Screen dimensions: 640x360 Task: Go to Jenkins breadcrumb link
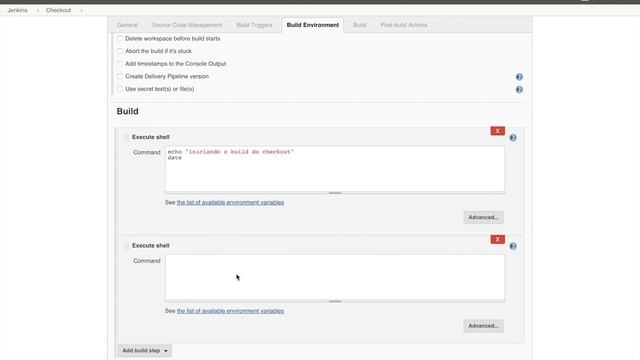pyautogui.click(x=18, y=10)
